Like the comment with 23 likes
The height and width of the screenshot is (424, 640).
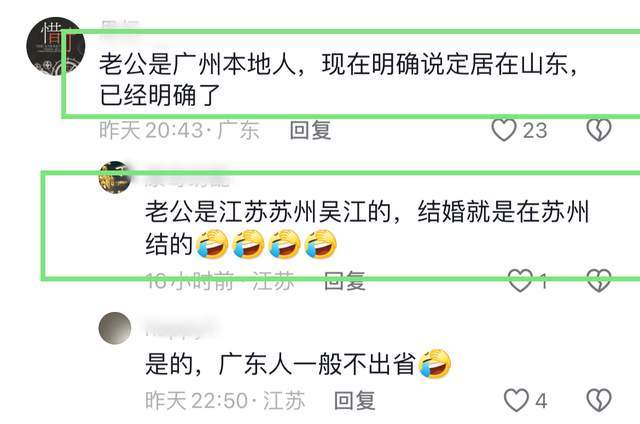[504, 130]
